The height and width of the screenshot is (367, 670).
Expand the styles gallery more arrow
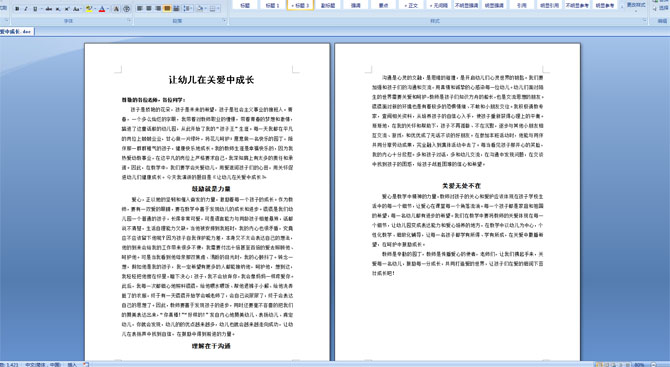(x=622, y=8)
